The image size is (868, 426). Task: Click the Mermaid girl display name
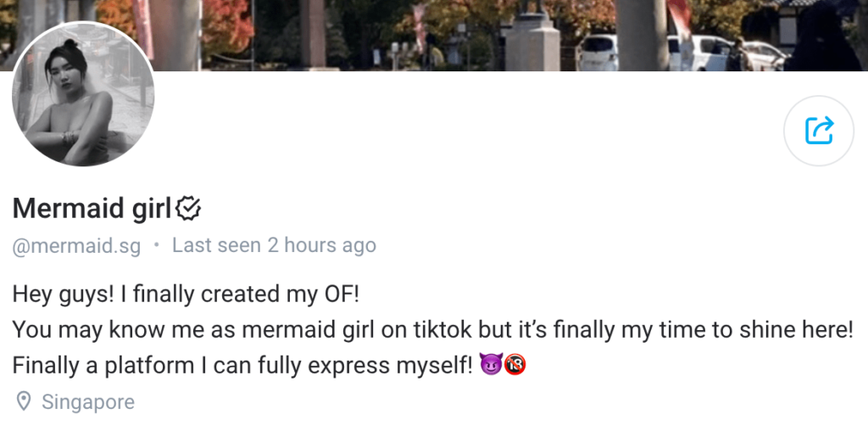coord(92,208)
